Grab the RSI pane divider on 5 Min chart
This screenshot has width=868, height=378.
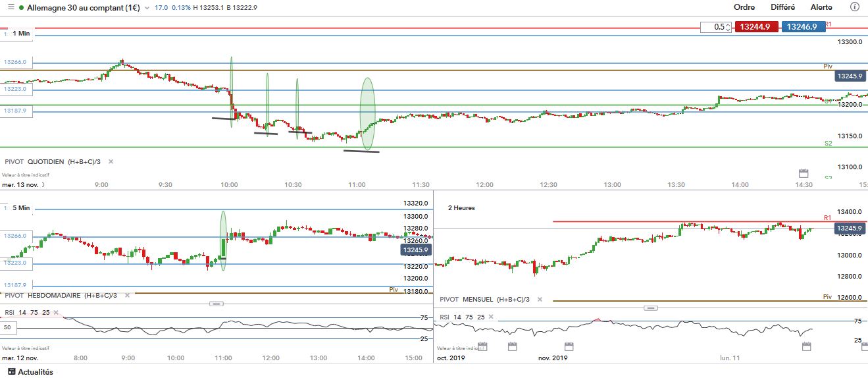pos(217,304)
